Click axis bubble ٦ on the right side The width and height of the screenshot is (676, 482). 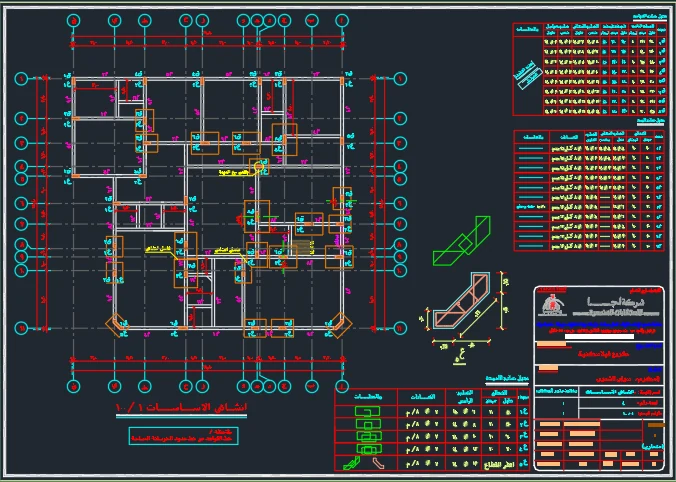tap(401, 203)
